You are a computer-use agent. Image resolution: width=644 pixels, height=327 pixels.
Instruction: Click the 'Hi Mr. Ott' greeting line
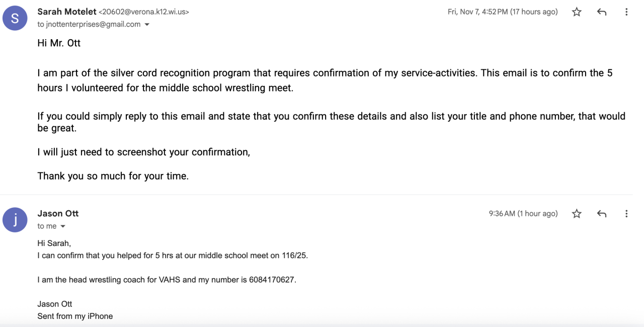[x=59, y=43]
